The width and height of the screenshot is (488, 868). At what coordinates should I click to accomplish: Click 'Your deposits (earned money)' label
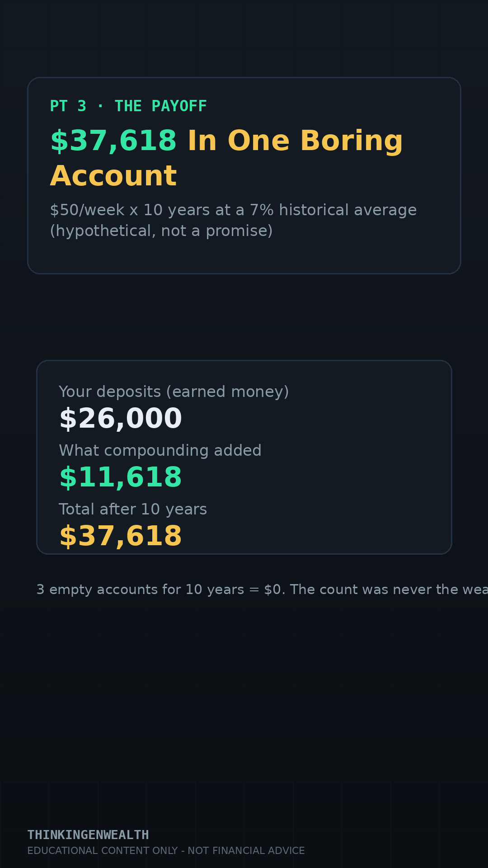tap(174, 392)
